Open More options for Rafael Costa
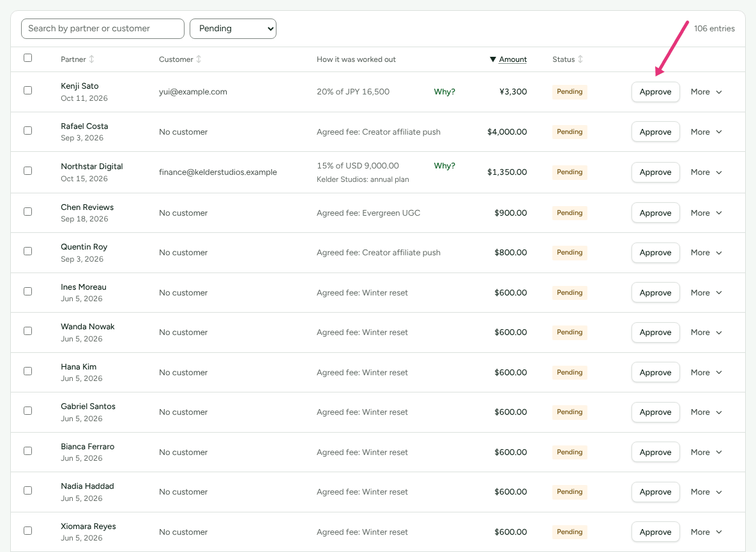The width and height of the screenshot is (756, 552). pos(706,132)
